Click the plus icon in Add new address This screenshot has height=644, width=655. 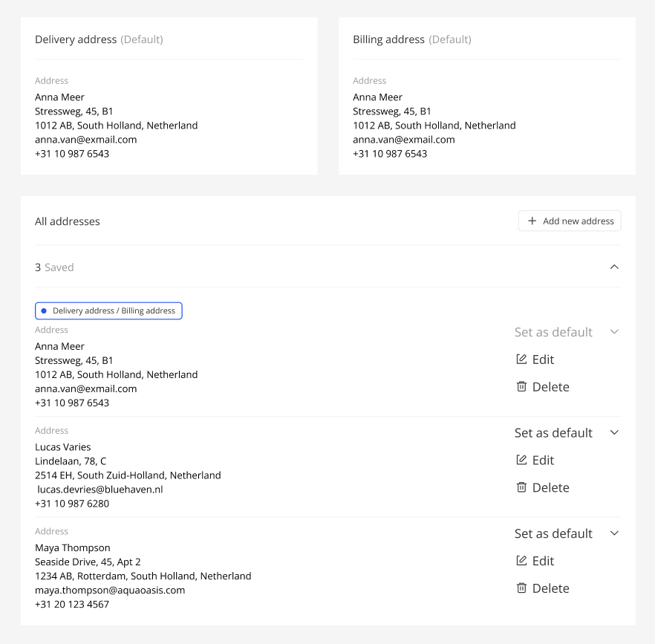532,221
